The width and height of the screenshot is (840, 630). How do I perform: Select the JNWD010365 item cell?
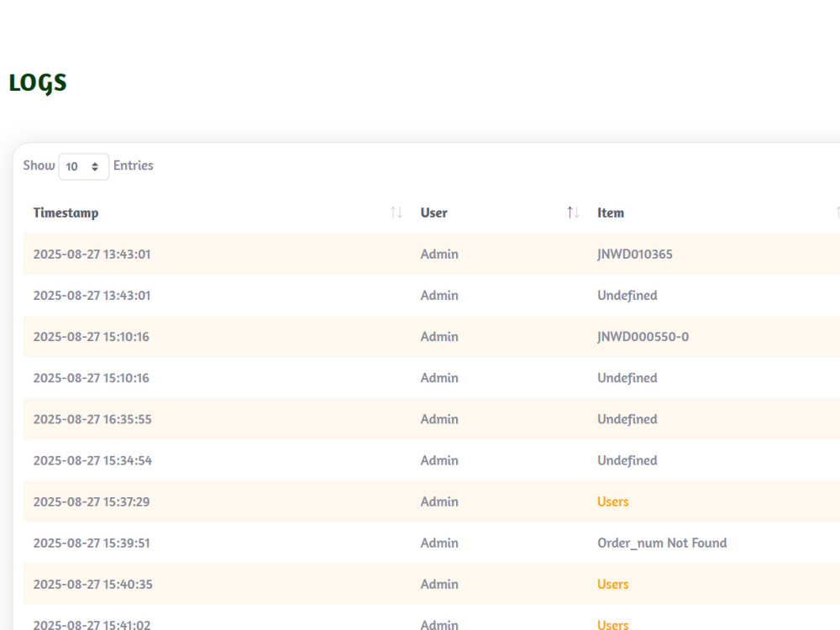click(635, 254)
